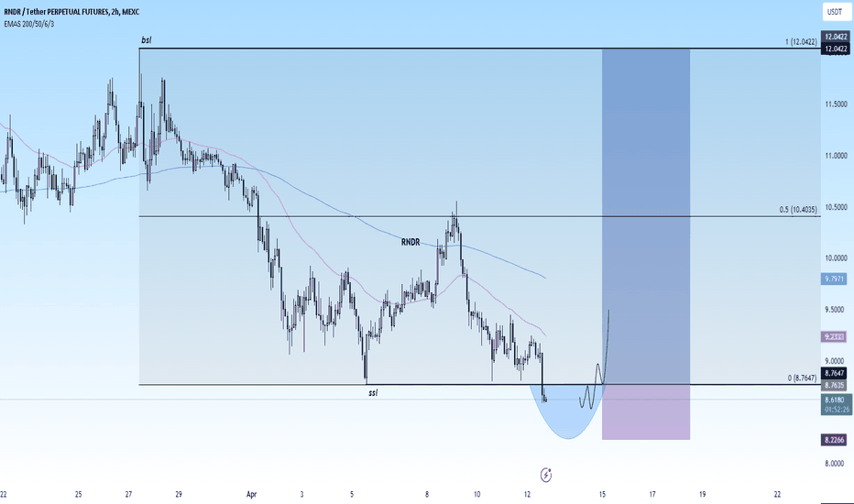
Task: Click the 15 date label on time axis
Action: point(602,495)
